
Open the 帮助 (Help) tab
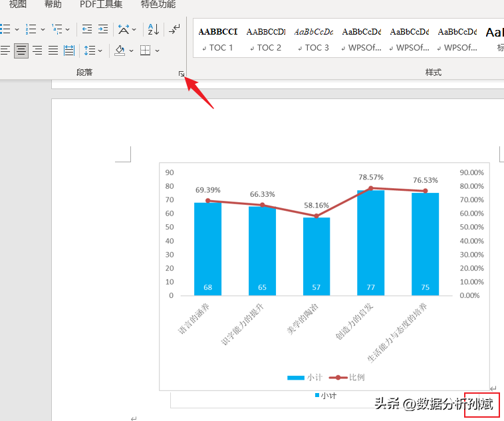point(53,5)
